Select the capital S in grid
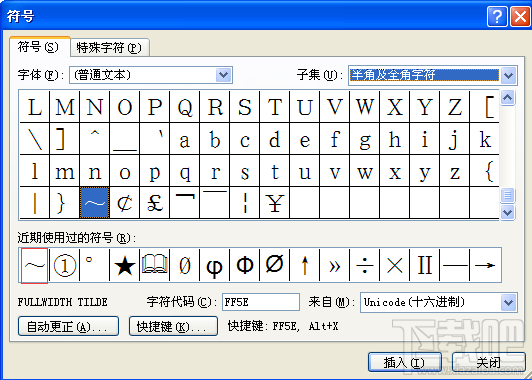This screenshot has width=532, height=380. click(x=245, y=107)
